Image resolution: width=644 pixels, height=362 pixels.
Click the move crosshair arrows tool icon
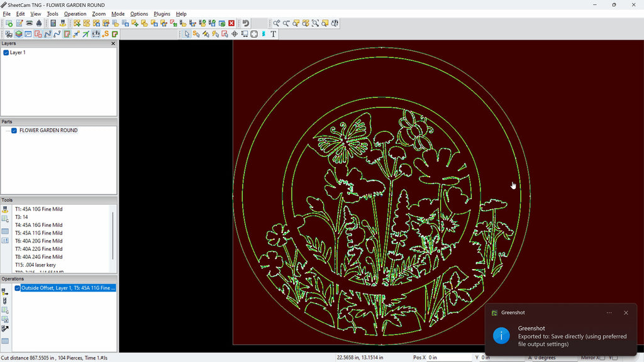[235, 34]
